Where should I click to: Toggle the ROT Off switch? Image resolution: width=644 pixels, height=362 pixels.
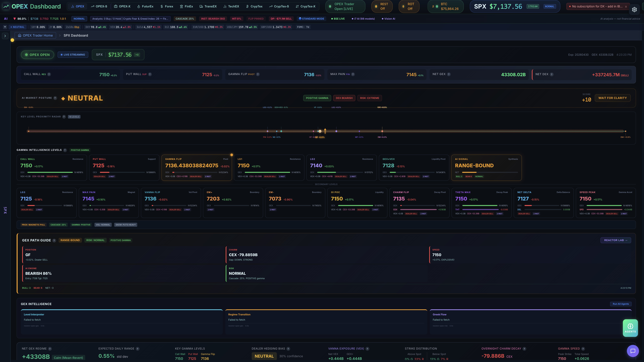(409, 7)
